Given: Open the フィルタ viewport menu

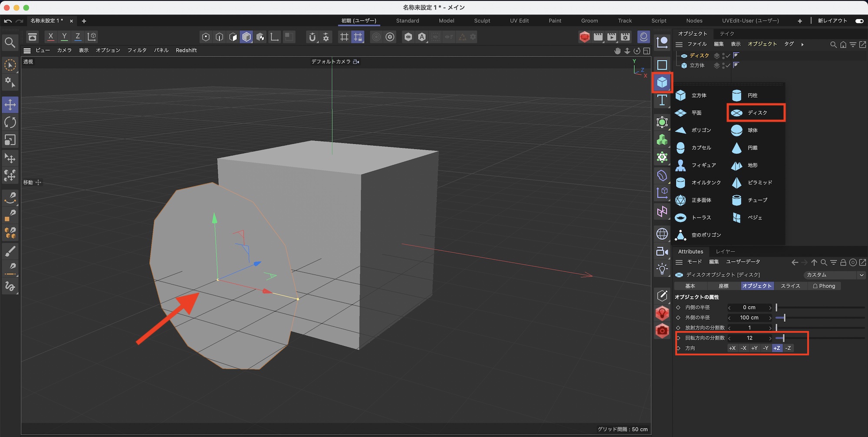Looking at the screenshot, I should 137,50.
